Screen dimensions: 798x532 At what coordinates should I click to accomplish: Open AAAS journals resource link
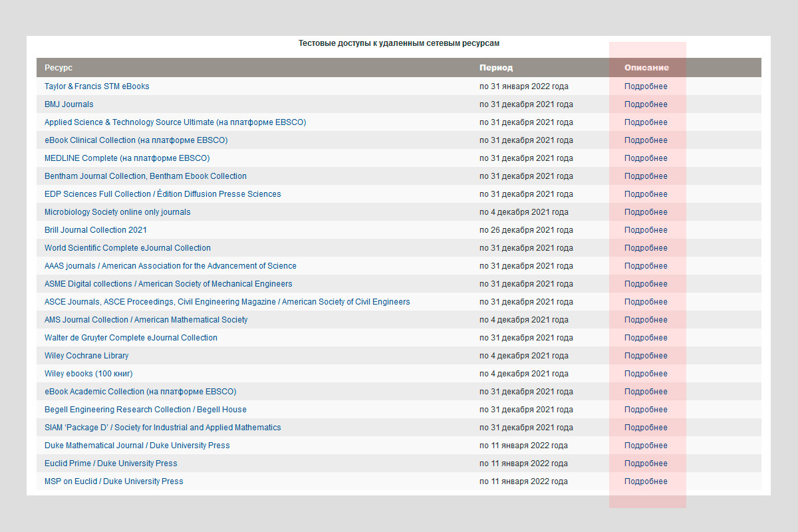coord(170,266)
